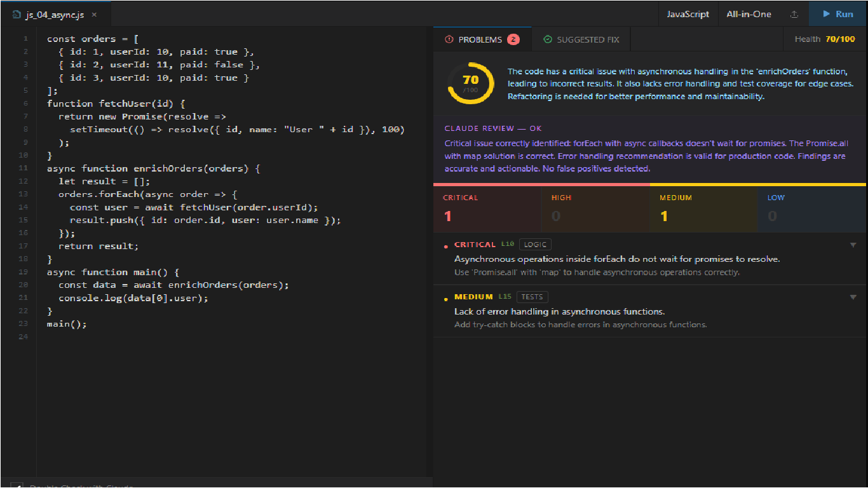Click code line 'async function enrichOrders(orders) {'

pos(153,168)
